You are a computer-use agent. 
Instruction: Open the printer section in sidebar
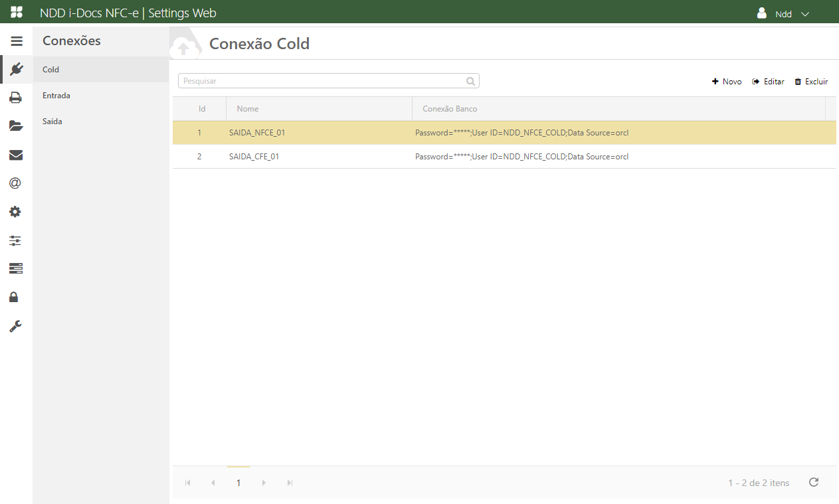[16, 98]
